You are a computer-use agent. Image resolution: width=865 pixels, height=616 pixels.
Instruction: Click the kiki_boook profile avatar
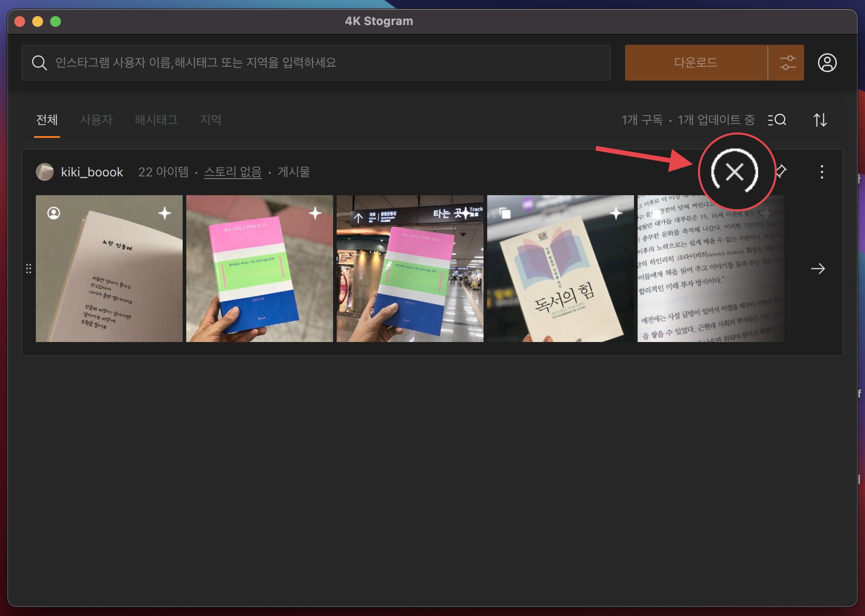tap(45, 172)
